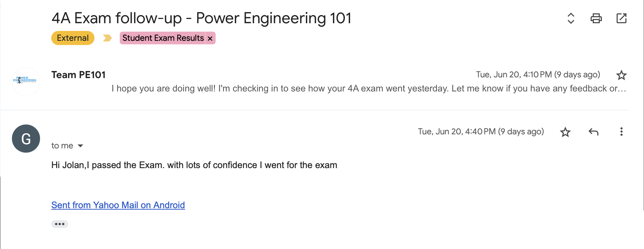
Task: Reply to the message from G
Action: [593, 132]
